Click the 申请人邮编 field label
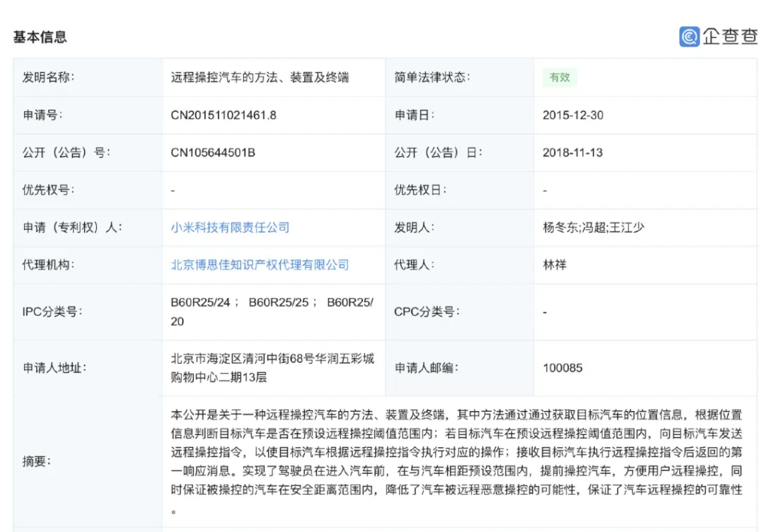The image size is (764, 532). point(427,368)
